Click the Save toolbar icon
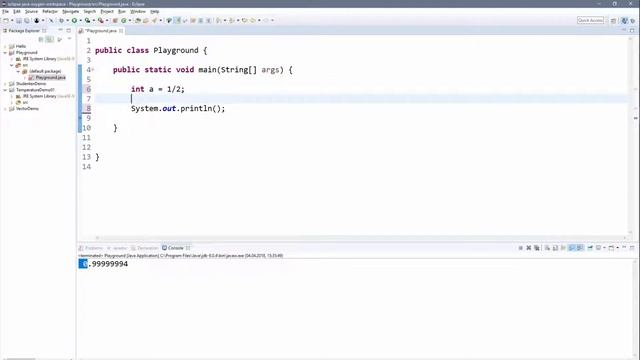Screen dimensions: 640x360 tap(19, 20)
